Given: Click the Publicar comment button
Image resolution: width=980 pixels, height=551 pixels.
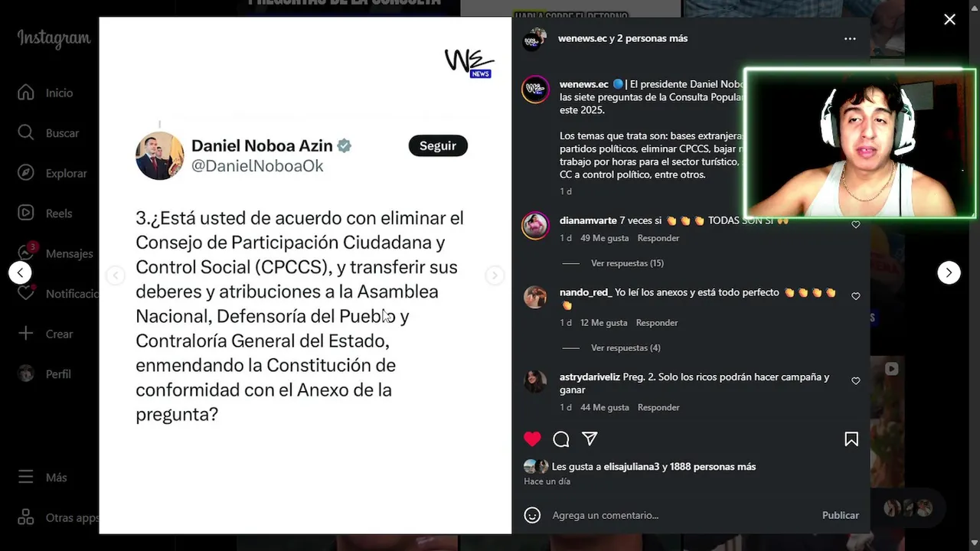Looking at the screenshot, I should pyautogui.click(x=841, y=515).
